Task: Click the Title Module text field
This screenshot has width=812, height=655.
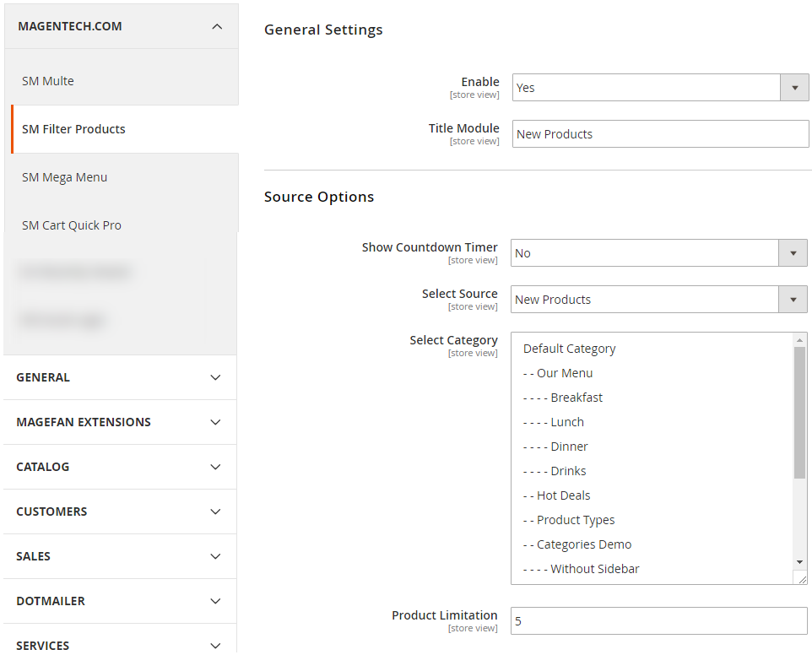Action: coord(660,134)
